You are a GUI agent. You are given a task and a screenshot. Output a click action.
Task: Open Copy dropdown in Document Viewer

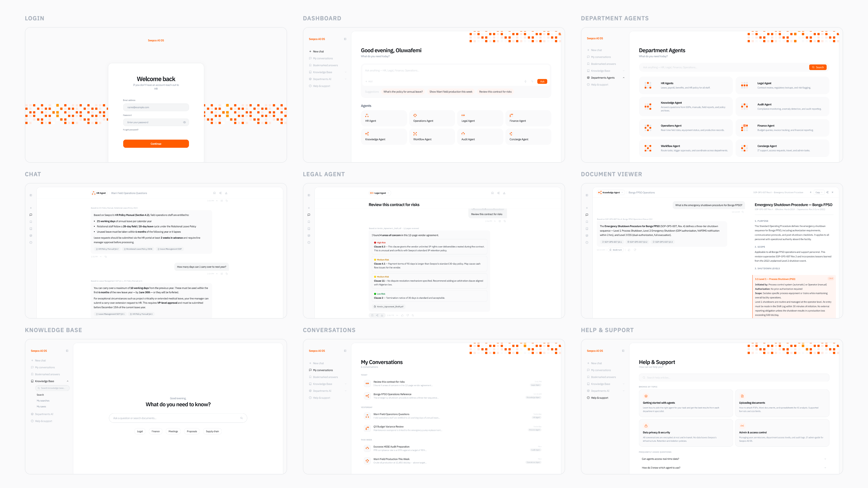pos(819,192)
